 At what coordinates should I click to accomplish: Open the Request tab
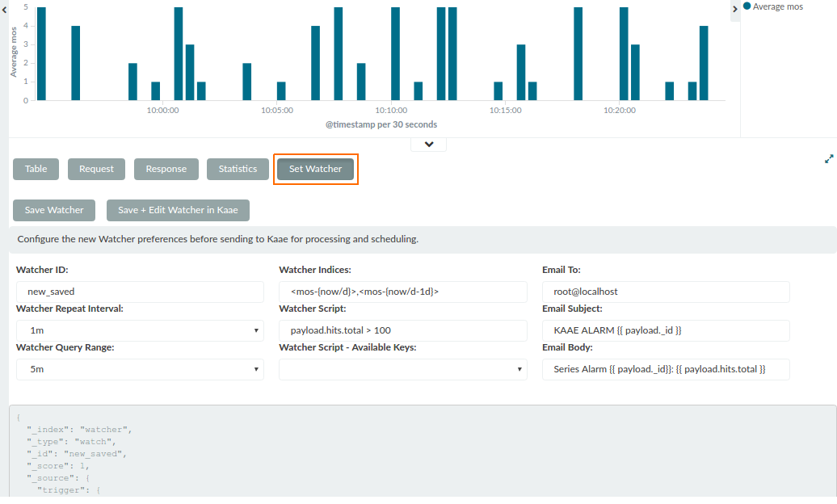(97, 170)
